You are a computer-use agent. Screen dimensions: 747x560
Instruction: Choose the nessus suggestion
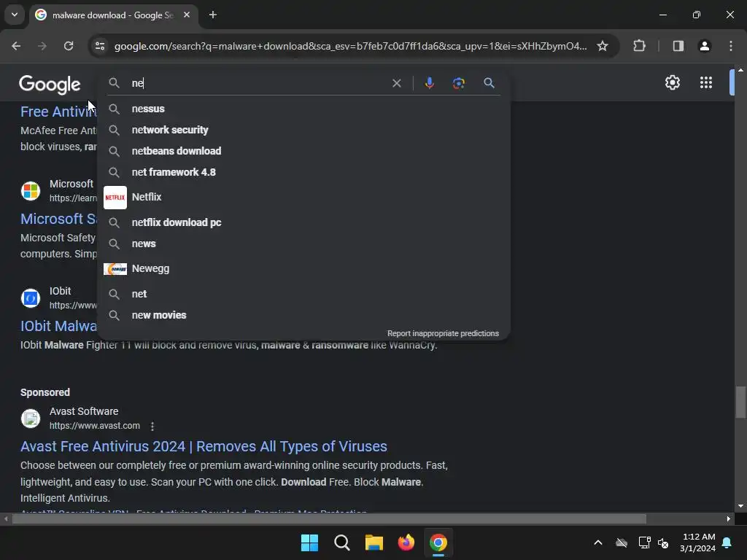[x=304, y=109]
